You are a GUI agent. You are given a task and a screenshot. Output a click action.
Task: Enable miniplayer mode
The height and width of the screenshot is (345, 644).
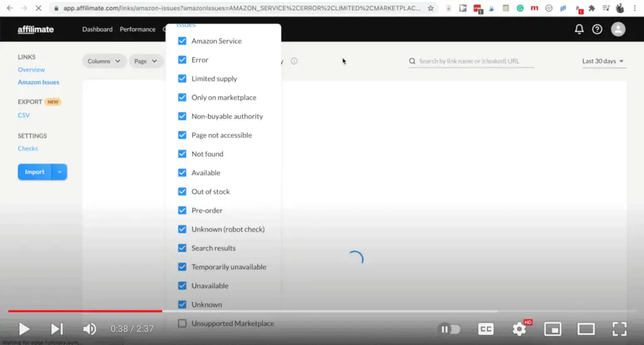pyautogui.click(x=553, y=329)
